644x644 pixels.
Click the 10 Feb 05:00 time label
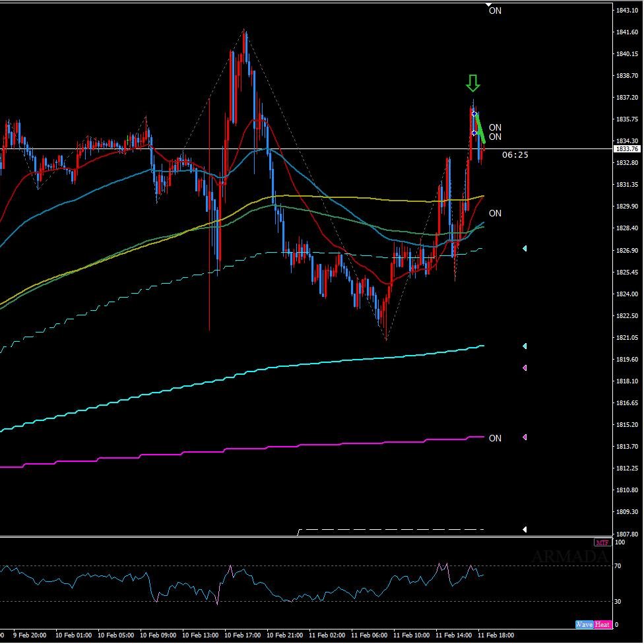click(116, 635)
